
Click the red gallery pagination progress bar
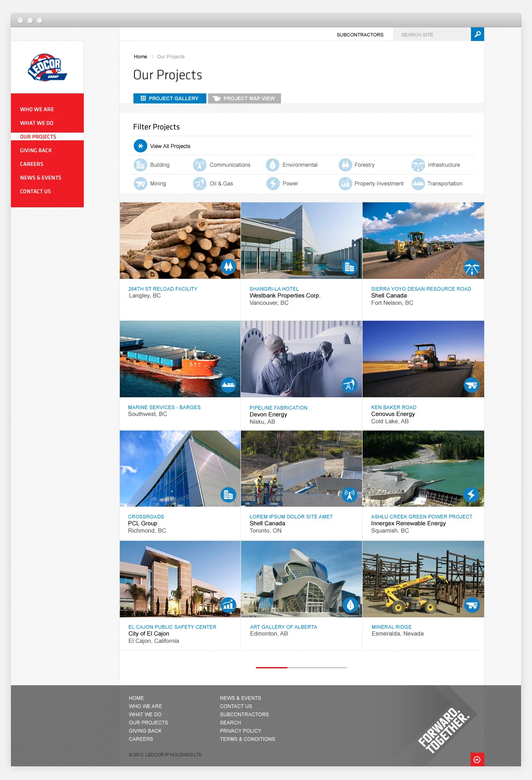point(271,667)
